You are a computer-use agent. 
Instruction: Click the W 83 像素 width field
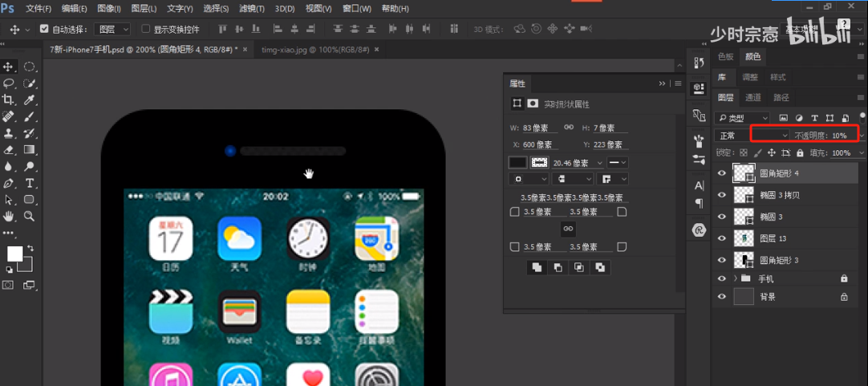(541, 128)
